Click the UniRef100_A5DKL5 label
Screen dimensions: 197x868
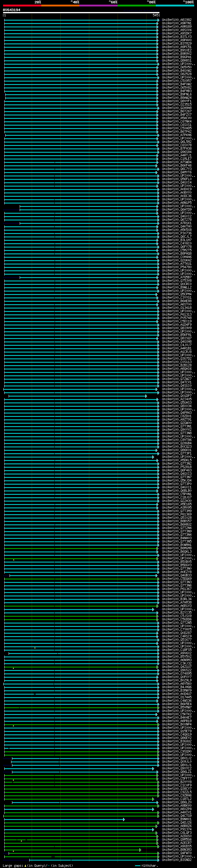coord(177,460)
